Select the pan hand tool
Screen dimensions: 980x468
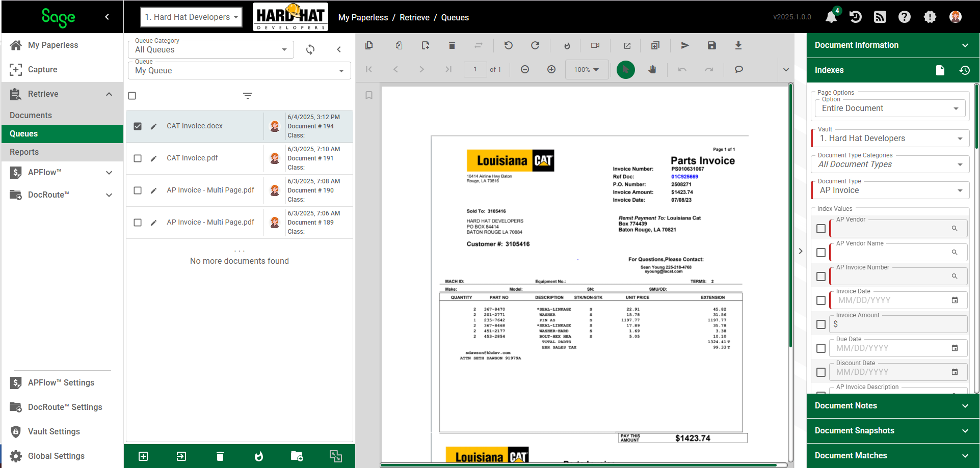pyautogui.click(x=652, y=69)
